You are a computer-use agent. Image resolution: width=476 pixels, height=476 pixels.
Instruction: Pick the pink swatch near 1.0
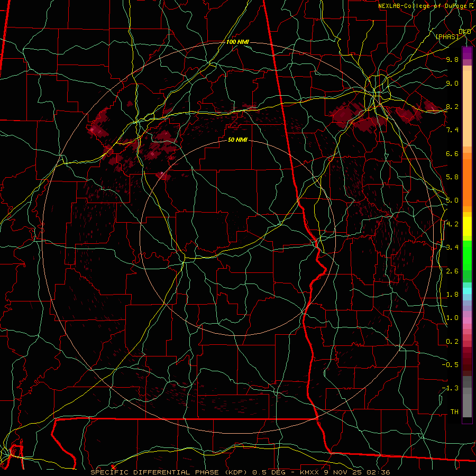coord(467,321)
